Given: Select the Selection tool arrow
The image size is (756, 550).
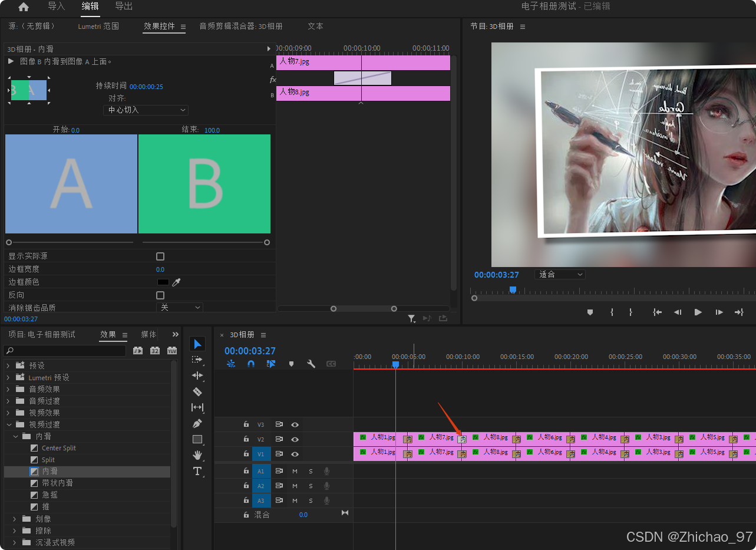Looking at the screenshot, I should [197, 344].
